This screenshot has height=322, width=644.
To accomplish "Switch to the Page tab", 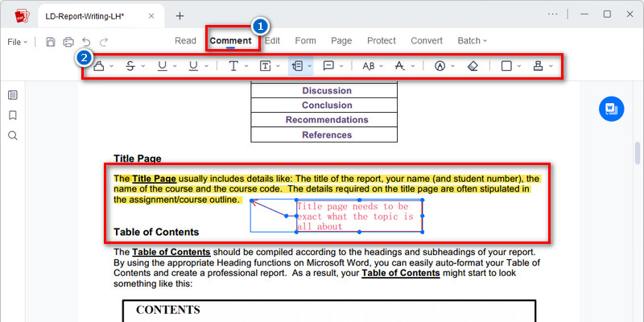I will click(x=341, y=41).
